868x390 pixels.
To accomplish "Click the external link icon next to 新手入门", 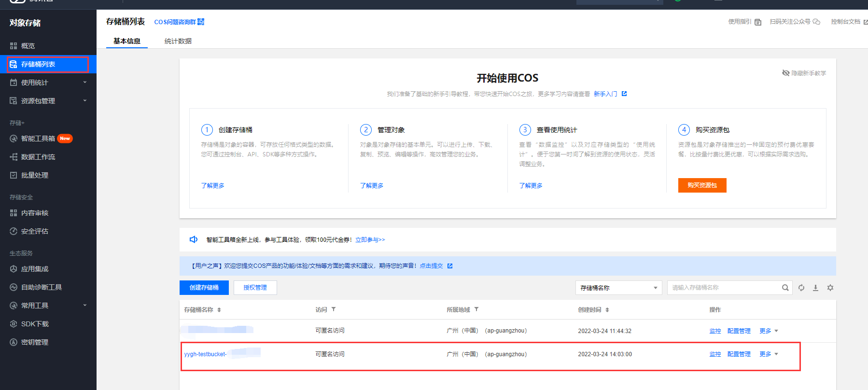I will (x=624, y=94).
